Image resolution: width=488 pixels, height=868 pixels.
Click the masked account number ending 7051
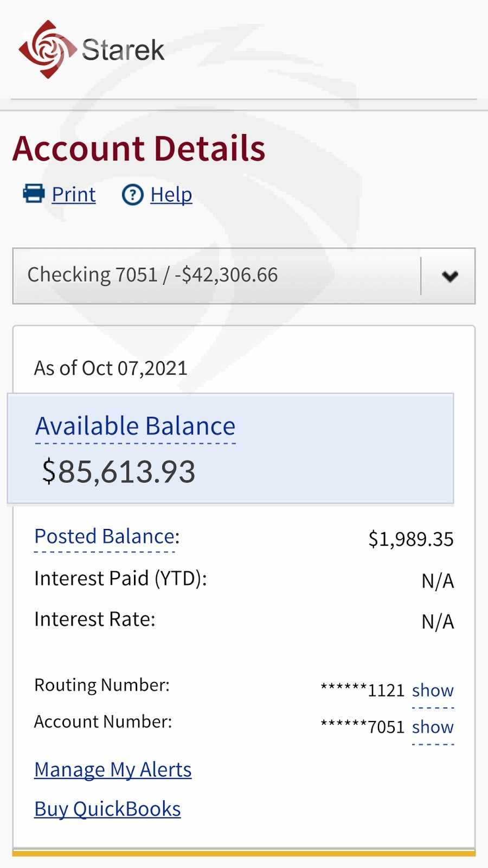point(363,727)
